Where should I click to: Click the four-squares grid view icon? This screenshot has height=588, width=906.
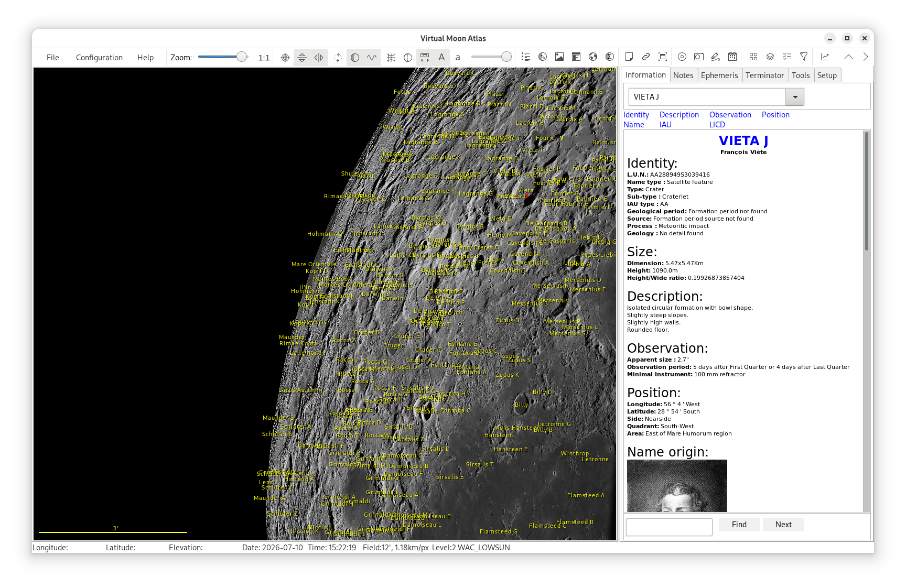pyautogui.click(x=753, y=57)
